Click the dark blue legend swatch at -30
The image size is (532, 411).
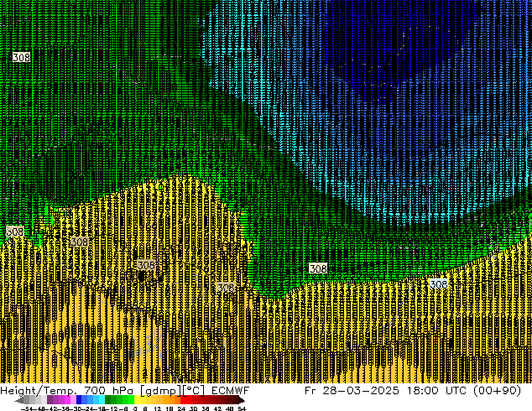tap(79, 400)
